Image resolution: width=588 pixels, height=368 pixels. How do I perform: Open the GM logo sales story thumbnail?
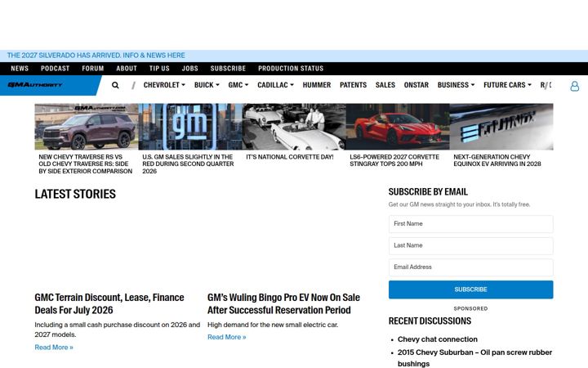190,127
